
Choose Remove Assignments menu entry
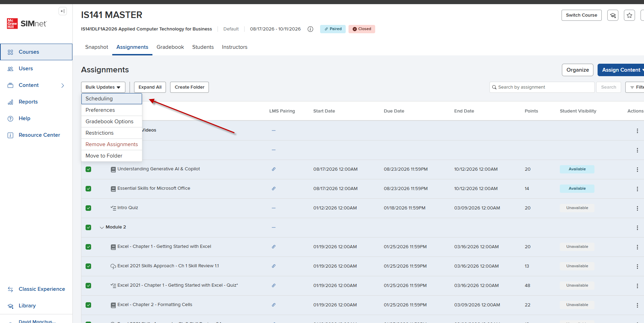[x=112, y=144]
